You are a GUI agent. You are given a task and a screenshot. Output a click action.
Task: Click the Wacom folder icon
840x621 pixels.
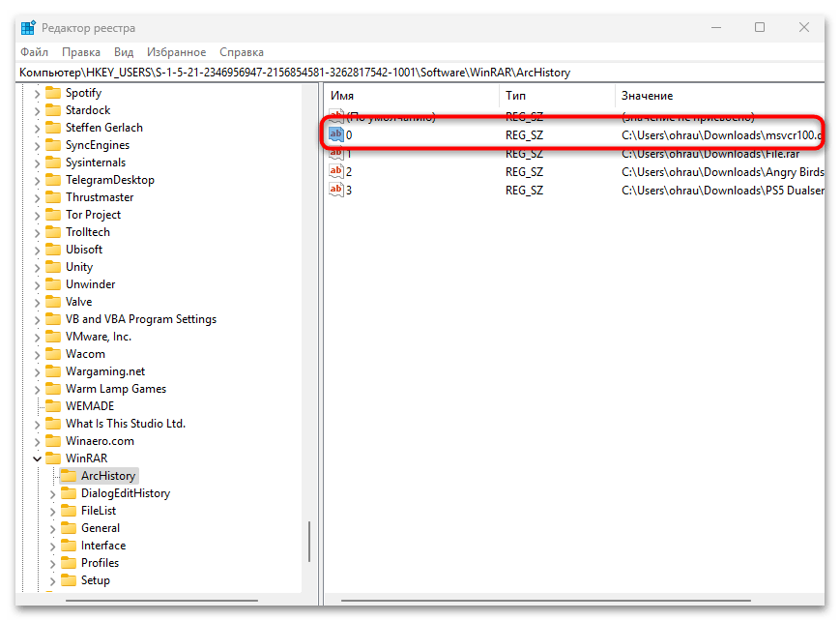coord(53,354)
